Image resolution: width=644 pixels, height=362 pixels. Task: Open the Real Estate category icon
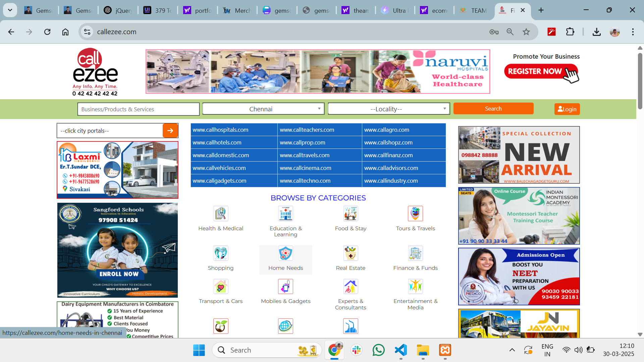click(x=351, y=253)
